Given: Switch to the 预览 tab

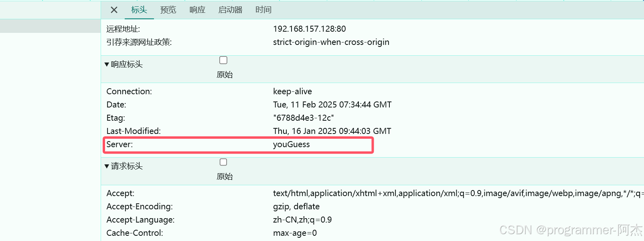Looking at the screenshot, I should pos(168,10).
